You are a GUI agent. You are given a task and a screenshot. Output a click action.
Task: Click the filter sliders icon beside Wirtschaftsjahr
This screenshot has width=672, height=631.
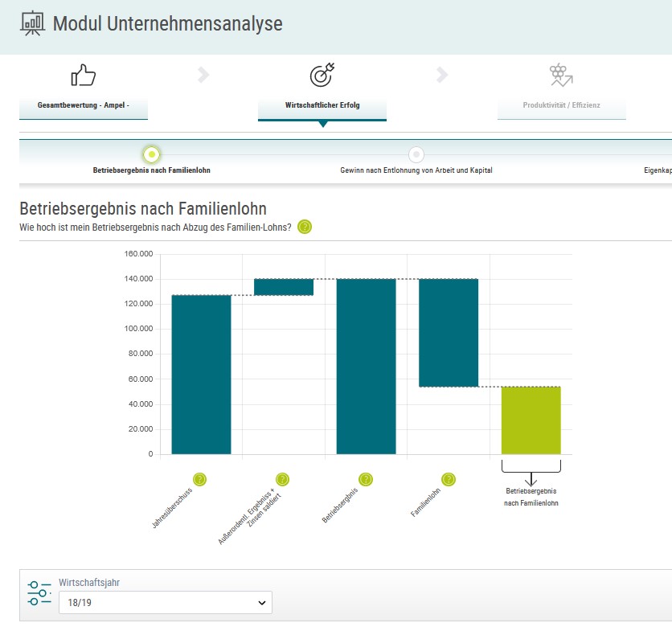pyautogui.click(x=38, y=592)
